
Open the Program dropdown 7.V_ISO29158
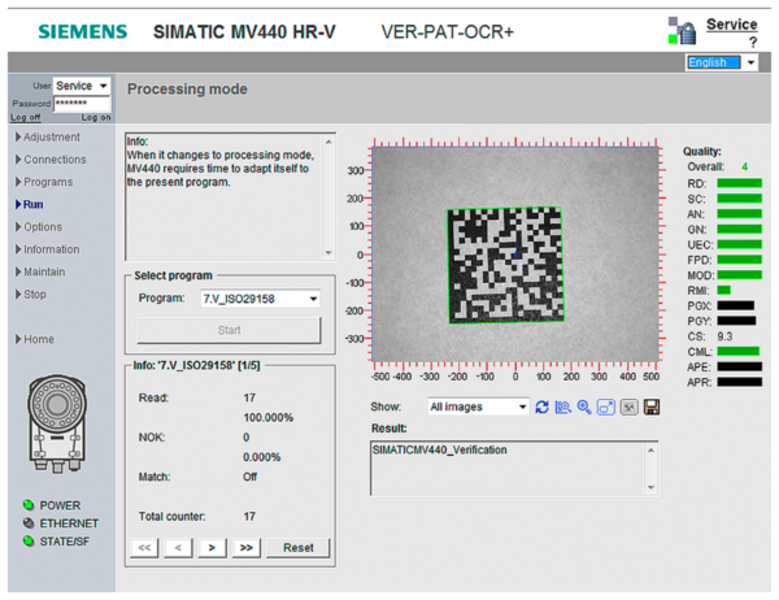pyautogui.click(x=260, y=299)
